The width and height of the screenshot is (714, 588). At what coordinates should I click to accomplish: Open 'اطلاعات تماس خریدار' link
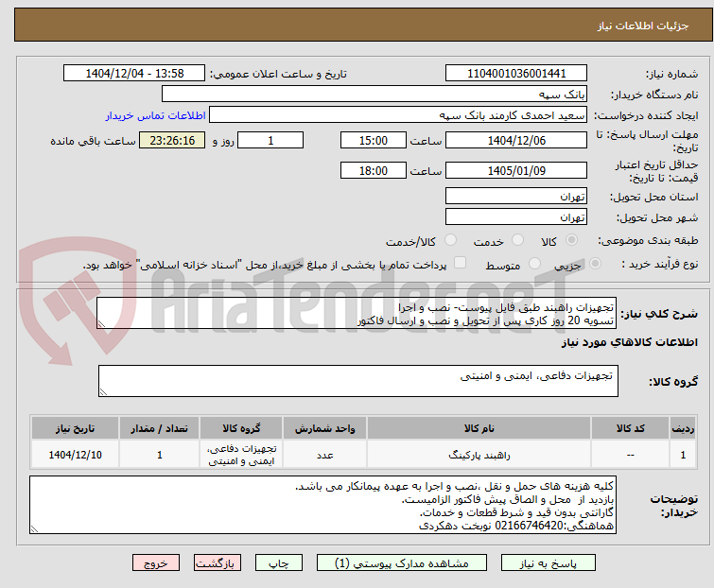click(156, 115)
